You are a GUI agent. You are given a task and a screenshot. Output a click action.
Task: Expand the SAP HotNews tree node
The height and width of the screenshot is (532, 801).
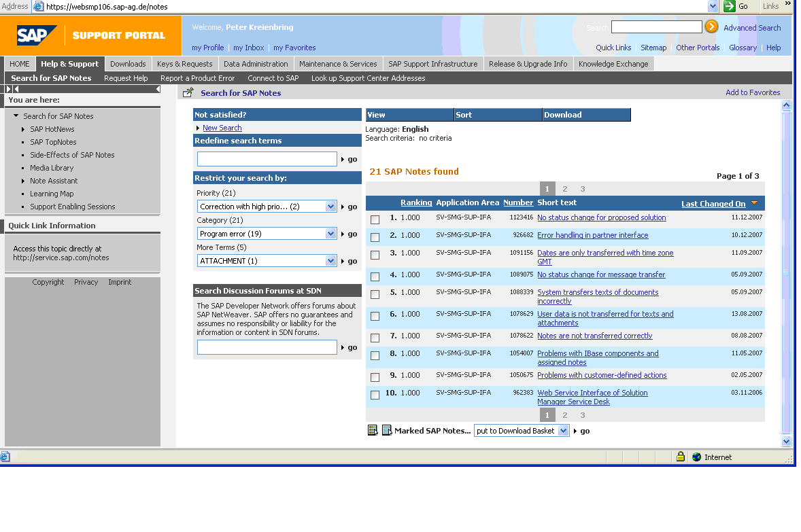22,129
